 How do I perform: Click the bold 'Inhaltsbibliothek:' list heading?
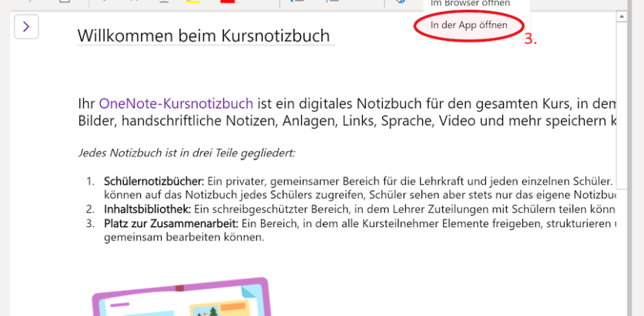(x=148, y=210)
